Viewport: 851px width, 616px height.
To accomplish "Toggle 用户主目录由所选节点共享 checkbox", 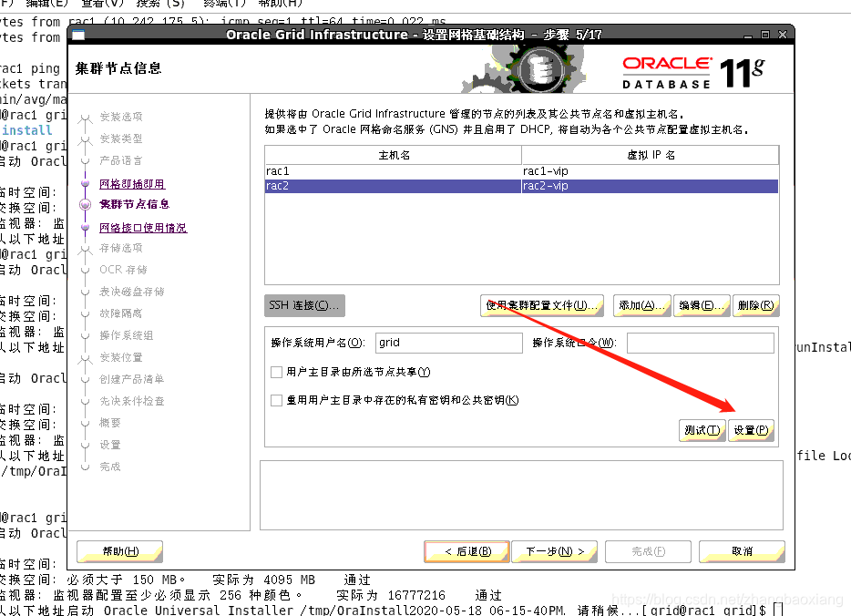I will coord(276,373).
